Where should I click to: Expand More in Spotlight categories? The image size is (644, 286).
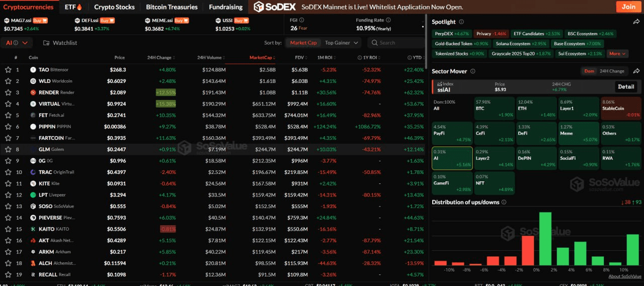click(617, 54)
